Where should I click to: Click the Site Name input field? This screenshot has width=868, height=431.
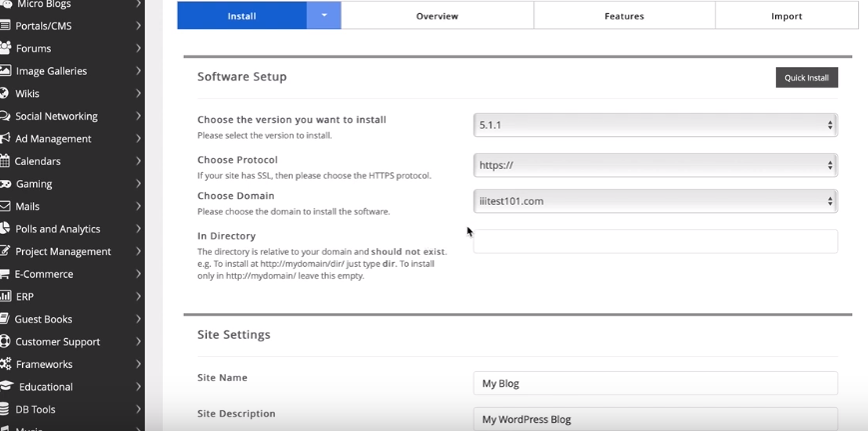click(655, 383)
